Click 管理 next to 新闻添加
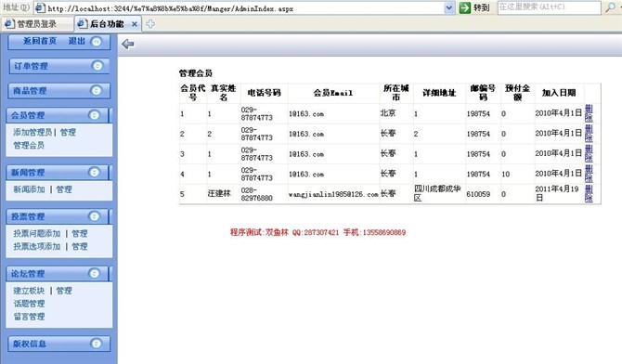 [64, 189]
